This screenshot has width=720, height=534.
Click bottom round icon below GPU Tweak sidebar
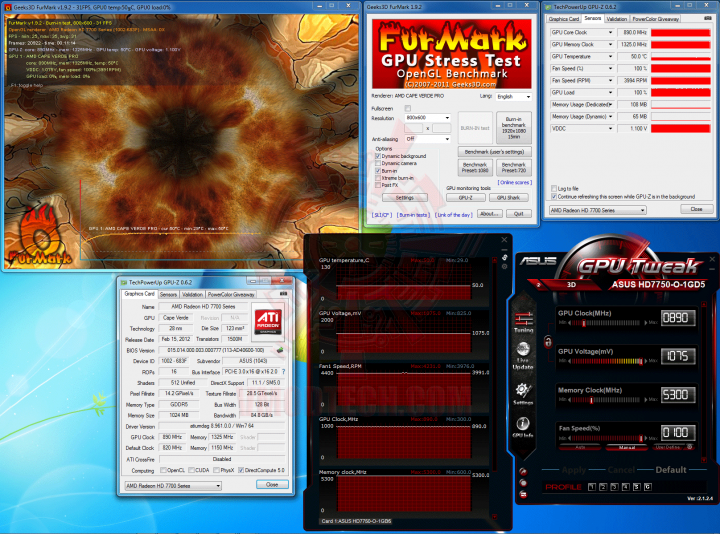tap(523, 494)
